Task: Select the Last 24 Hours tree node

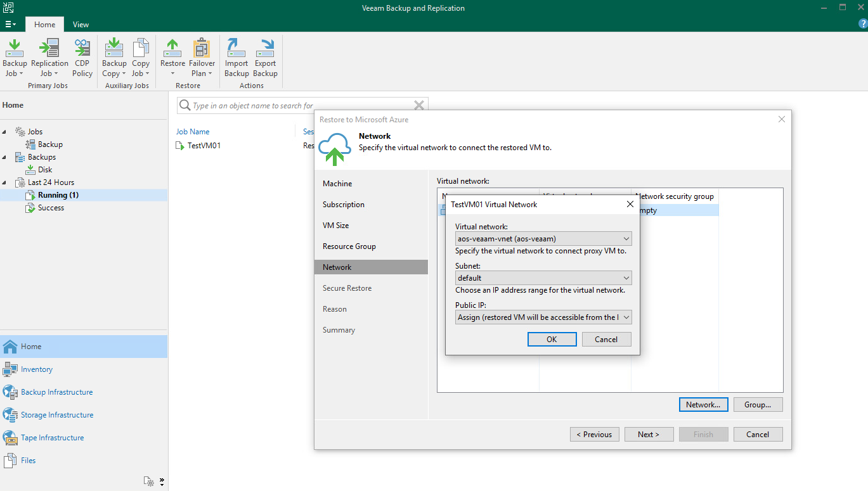Action: click(51, 182)
